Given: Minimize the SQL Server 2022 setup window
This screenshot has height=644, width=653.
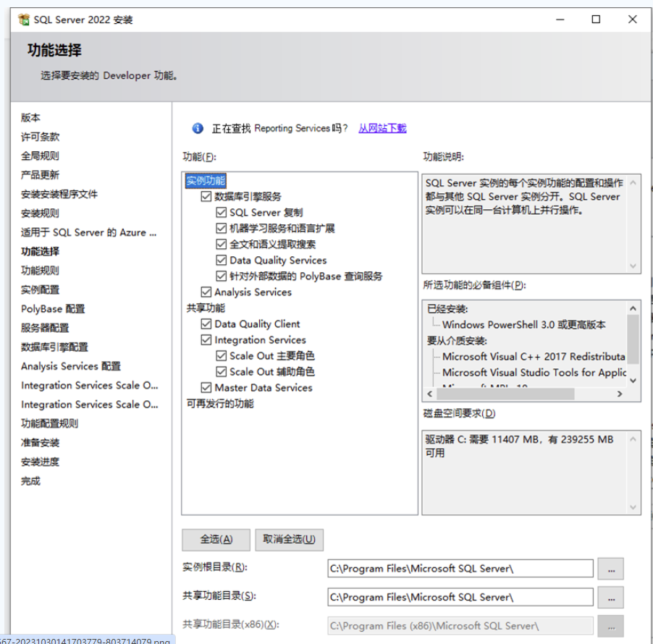Looking at the screenshot, I should pyautogui.click(x=560, y=20).
